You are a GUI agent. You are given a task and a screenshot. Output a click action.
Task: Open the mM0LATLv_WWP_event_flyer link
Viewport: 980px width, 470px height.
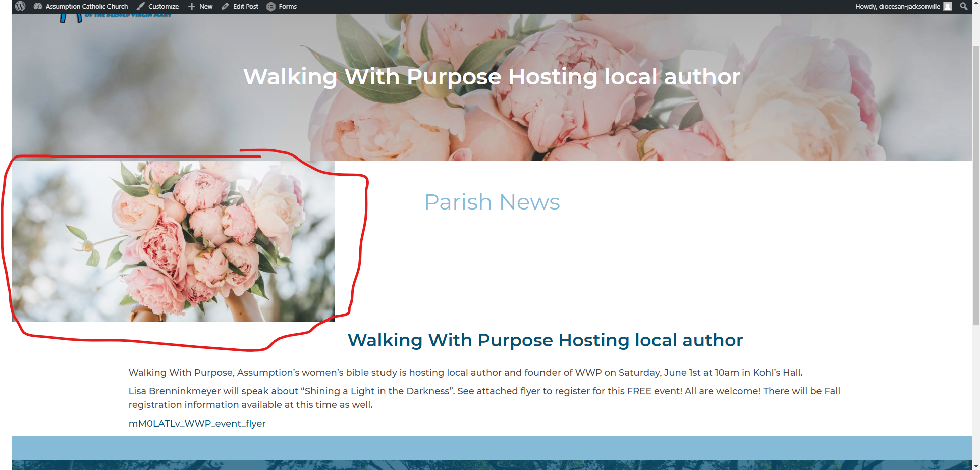(197, 424)
